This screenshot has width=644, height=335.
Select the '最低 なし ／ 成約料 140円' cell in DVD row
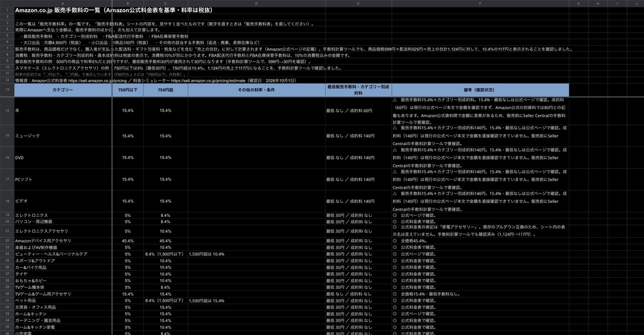358,158
